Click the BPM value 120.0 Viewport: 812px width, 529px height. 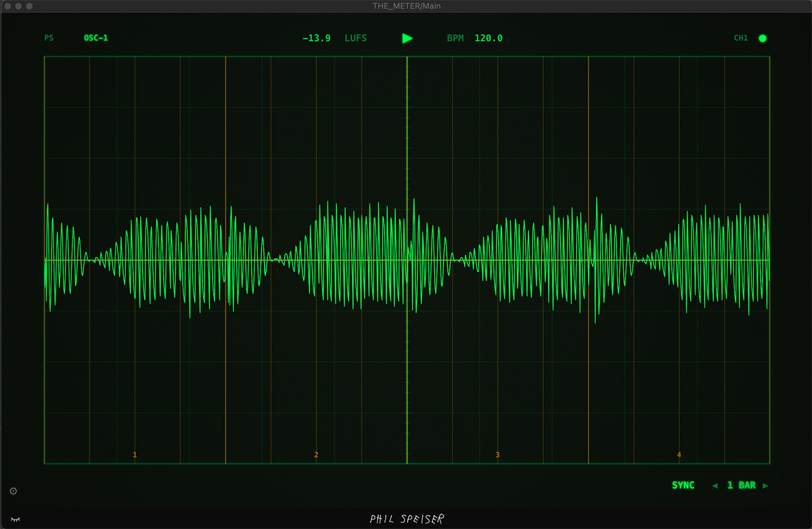pyautogui.click(x=488, y=38)
